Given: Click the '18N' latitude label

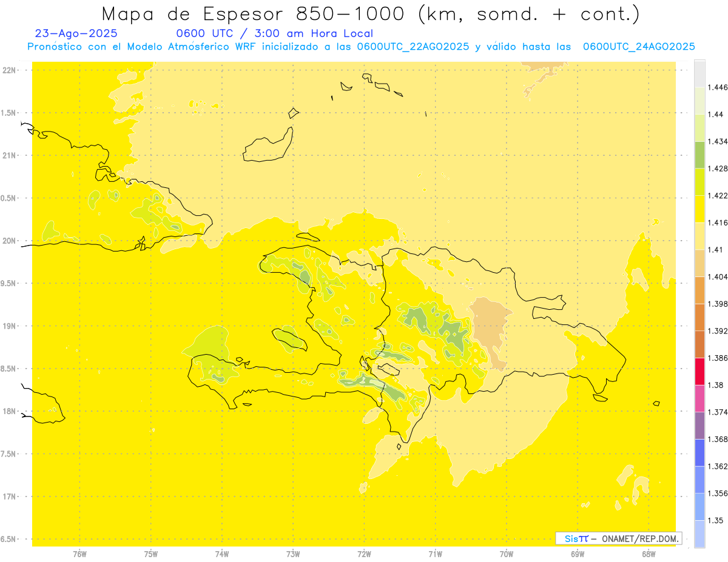Looking at the screenshot, I should click(x=10, y=411).
